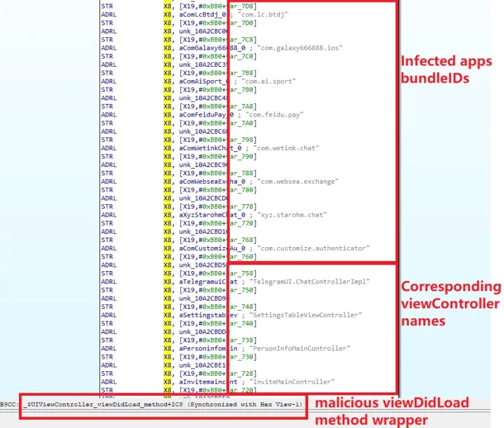Select the STR operand ending in var_7A8
Image resolution: width=504 pixels, height=428 pixels.
(218, 107)
